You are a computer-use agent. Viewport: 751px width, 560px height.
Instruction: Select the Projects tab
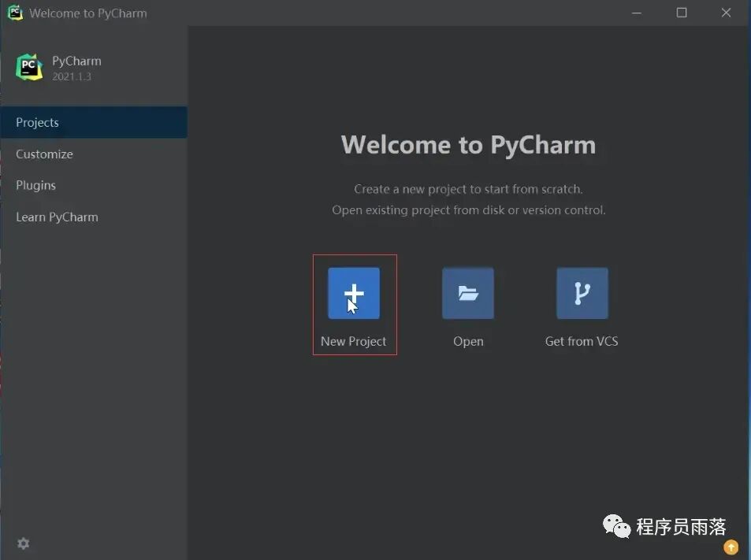94,122
